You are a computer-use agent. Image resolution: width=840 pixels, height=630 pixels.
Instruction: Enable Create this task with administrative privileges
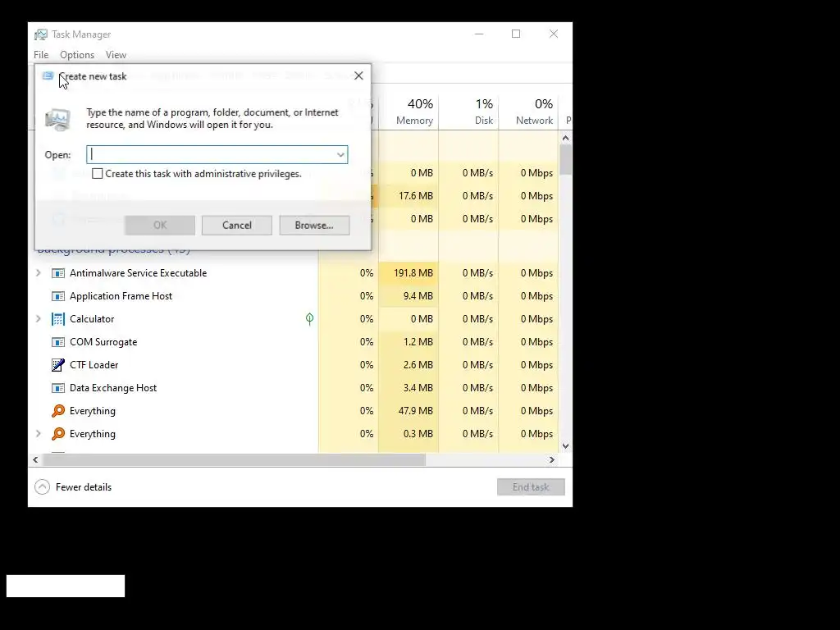point(98,174)
